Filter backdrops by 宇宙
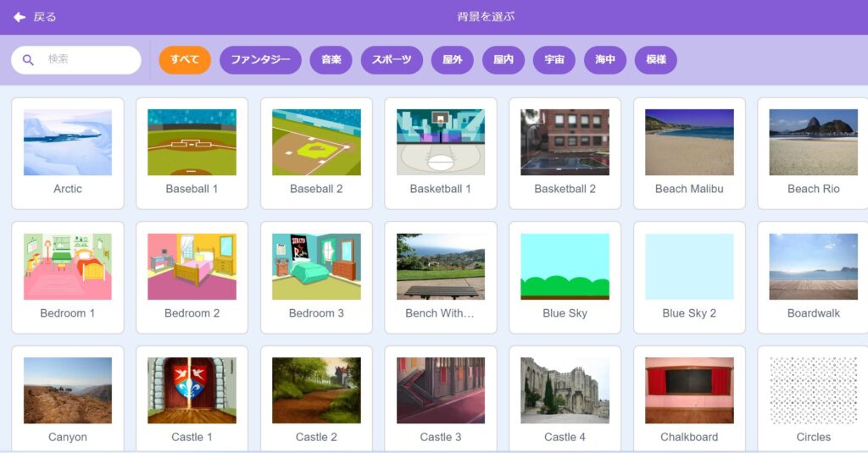 pyautogui.click(x=554, y=60)
